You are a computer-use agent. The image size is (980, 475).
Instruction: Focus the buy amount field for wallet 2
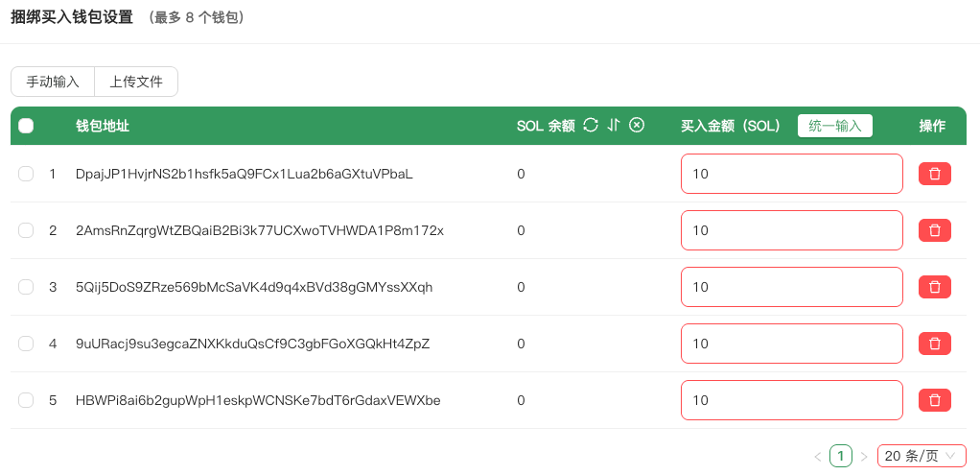[x=791, y=230]
